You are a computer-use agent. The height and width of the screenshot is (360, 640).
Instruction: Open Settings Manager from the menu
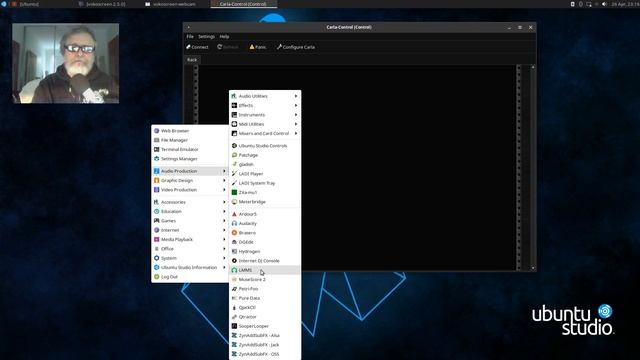190,159
